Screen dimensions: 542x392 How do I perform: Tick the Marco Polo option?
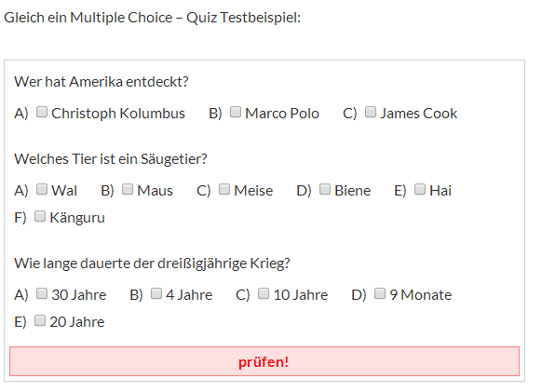(236, 112)
